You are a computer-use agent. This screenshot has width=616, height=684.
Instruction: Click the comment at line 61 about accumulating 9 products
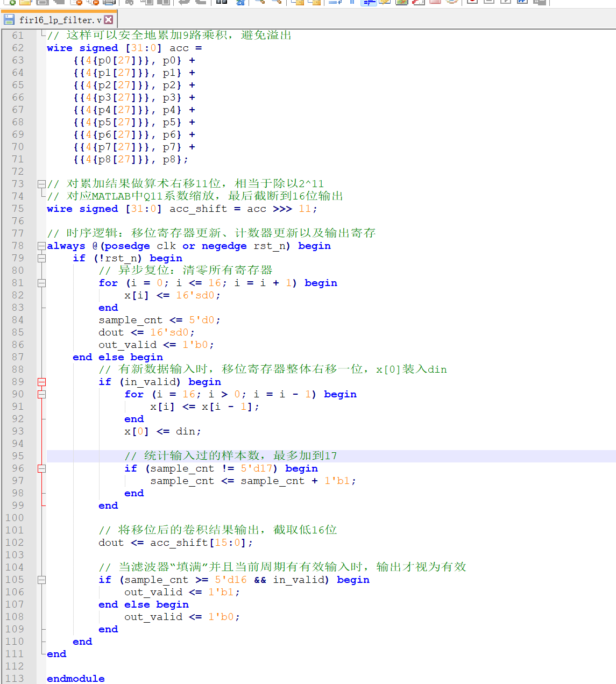point(169,35)
